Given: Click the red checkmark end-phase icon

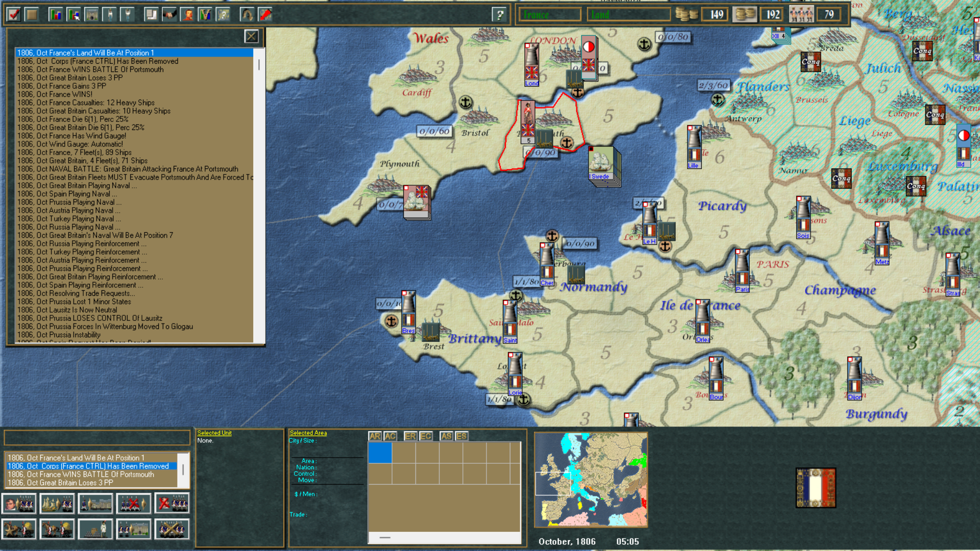Looking at the screenshot, I should click(x=14, y=14).
